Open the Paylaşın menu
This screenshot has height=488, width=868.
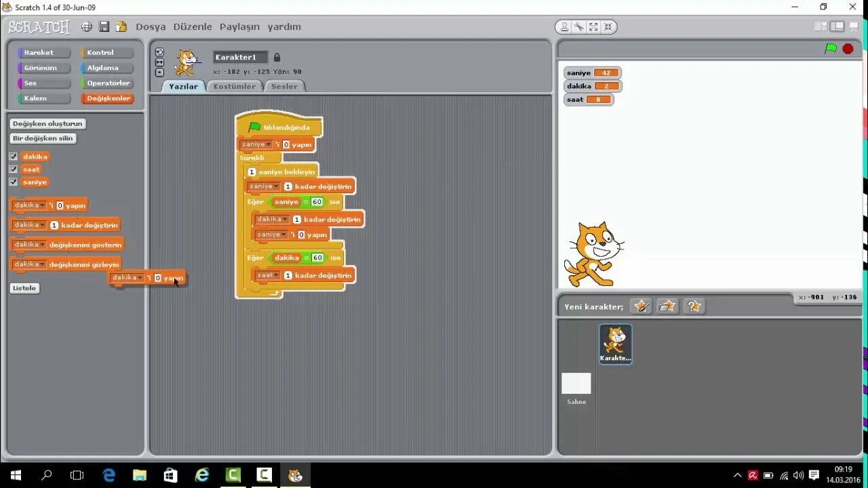point(239,27)
